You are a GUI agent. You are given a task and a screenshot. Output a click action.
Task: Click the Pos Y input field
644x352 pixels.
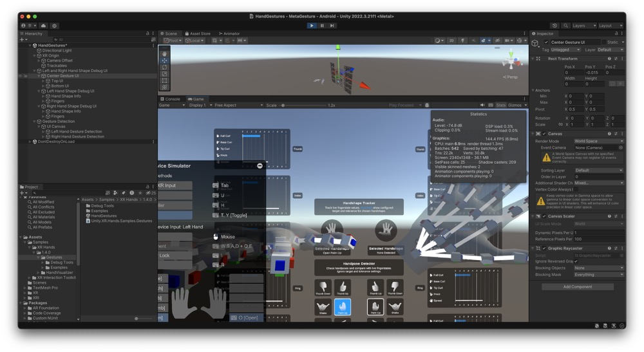tap(594, 73)
